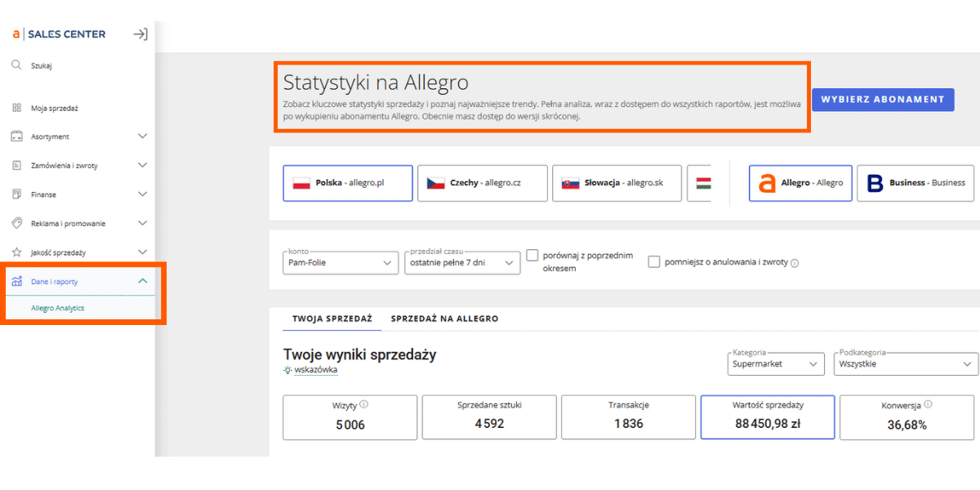Click the Polish flag icon

[x=302, y=183]
